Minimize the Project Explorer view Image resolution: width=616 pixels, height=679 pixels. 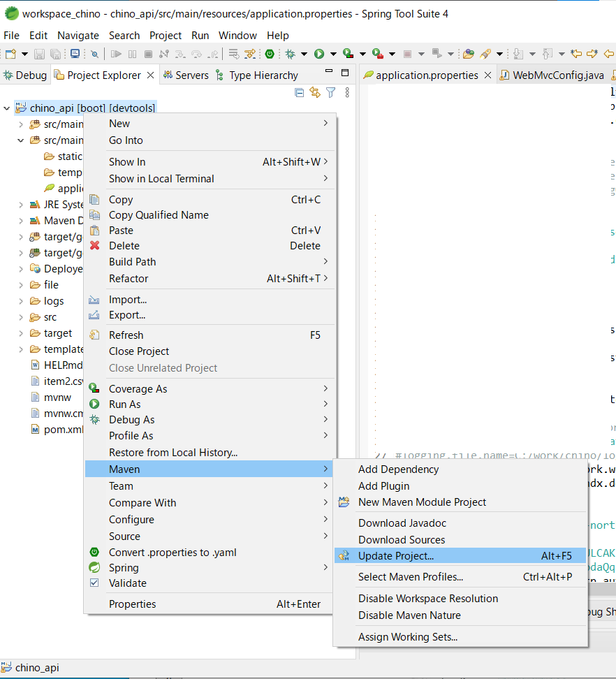tap(328, 73)
